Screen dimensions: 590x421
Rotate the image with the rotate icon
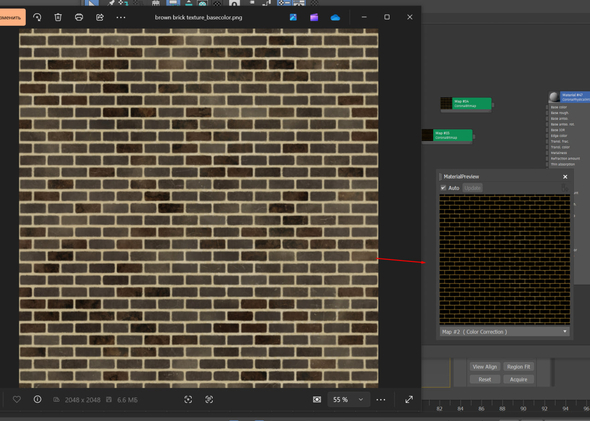[x=37, y=17]
